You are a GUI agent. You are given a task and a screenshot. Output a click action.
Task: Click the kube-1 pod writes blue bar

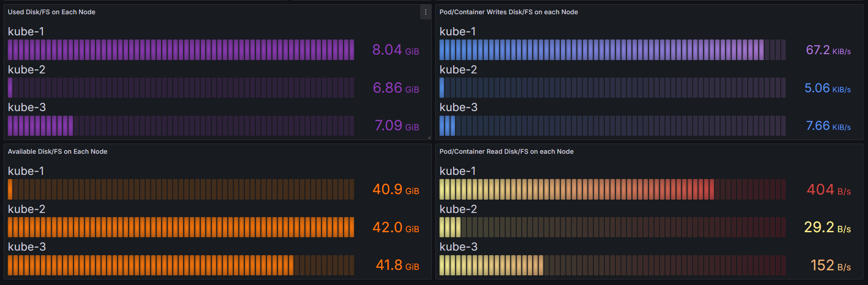pyautogui.click(x=612, y=50)
